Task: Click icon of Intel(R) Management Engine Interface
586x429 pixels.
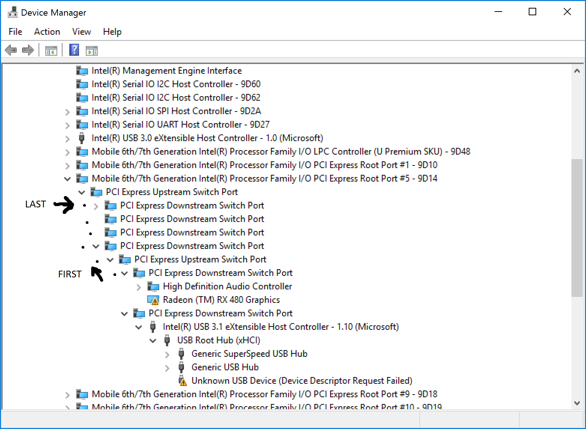Action: (x=82, y=71)
